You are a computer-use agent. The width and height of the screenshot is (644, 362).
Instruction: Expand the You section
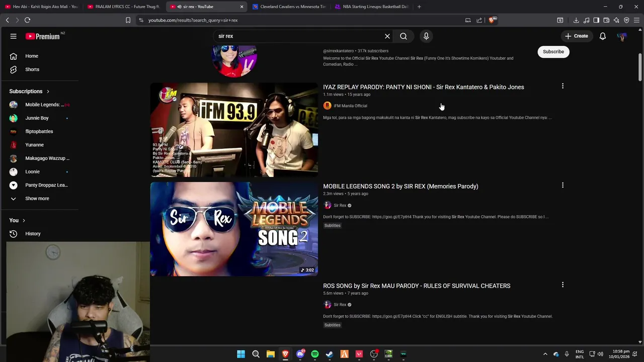coord(17,220)
